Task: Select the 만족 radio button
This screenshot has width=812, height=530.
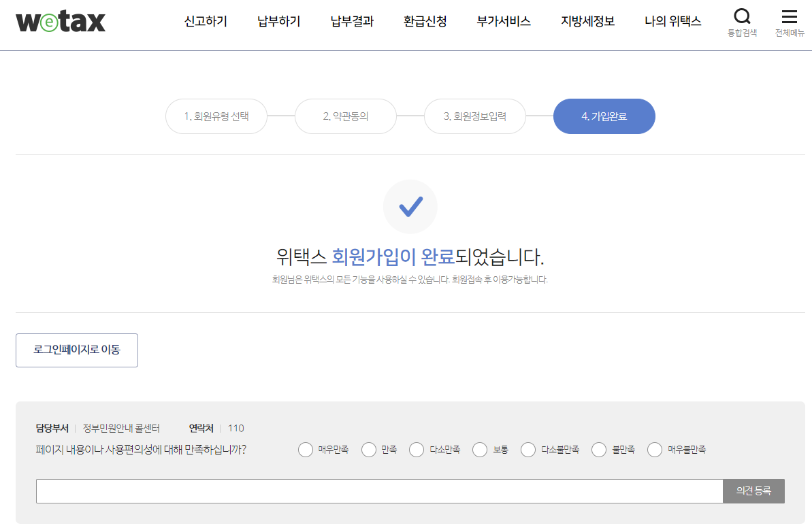Action: (369, 450)
